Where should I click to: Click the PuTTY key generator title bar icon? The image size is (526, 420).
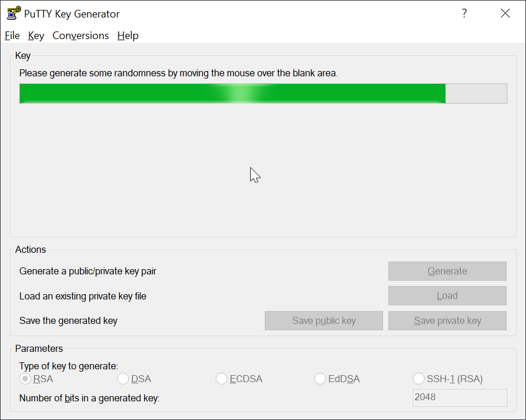(x=13, y=13)
